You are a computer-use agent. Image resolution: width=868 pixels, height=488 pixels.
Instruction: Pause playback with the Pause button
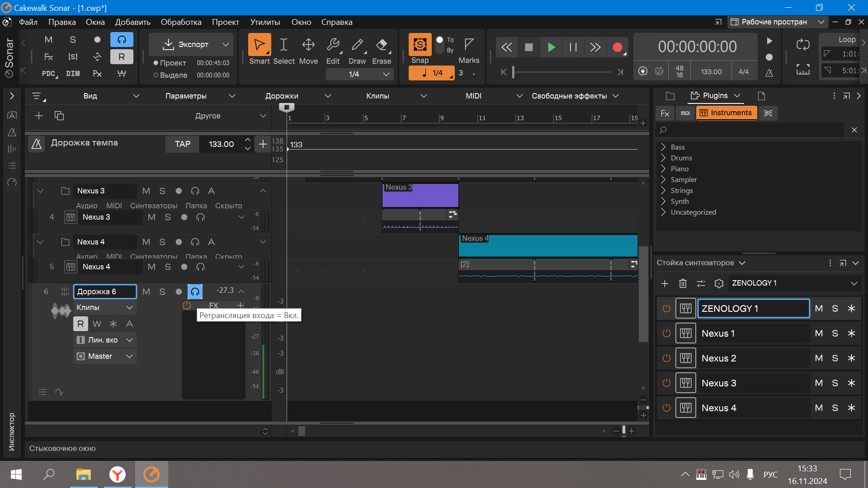coord(573,47)
